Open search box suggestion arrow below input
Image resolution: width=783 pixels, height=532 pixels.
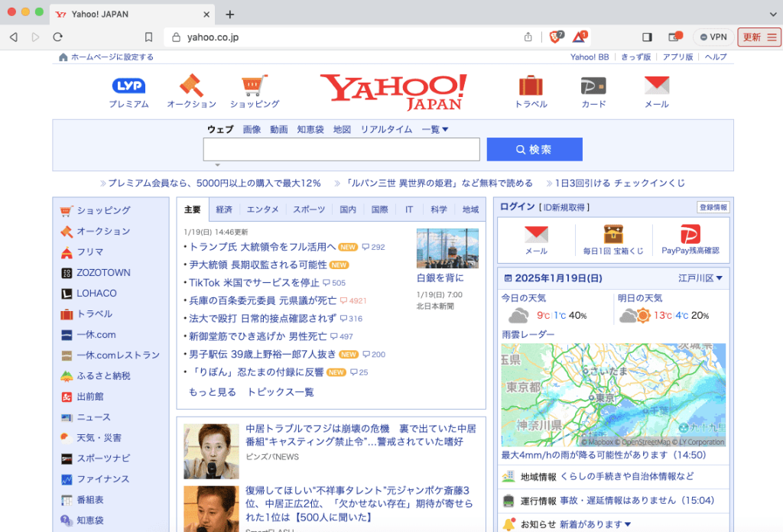(217, 164)
